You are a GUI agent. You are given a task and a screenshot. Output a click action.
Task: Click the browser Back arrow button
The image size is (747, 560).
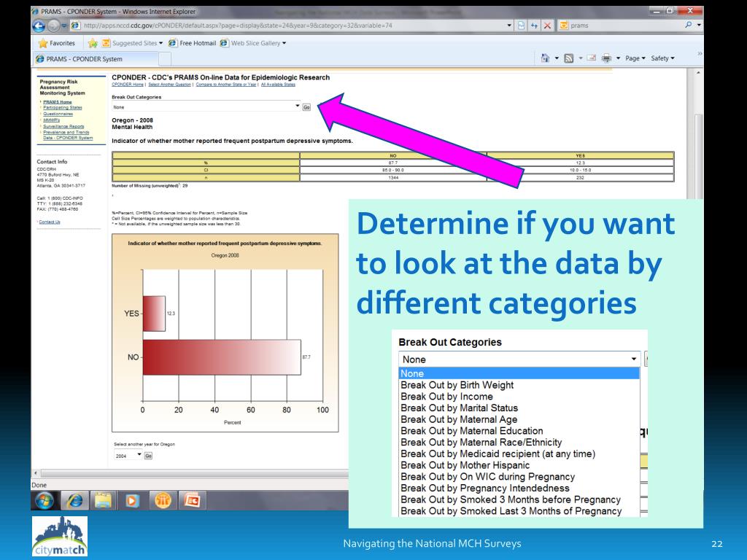(39, 26)
